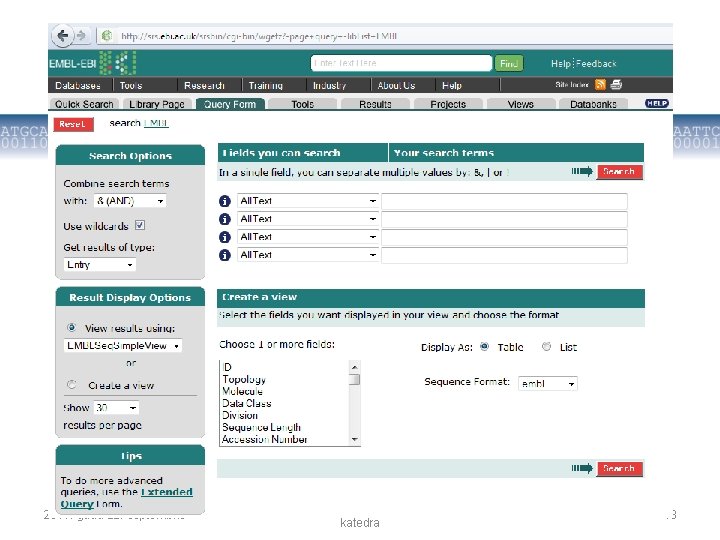
Task: Open the RSS feed icon
Action: [x=600, y=84]
